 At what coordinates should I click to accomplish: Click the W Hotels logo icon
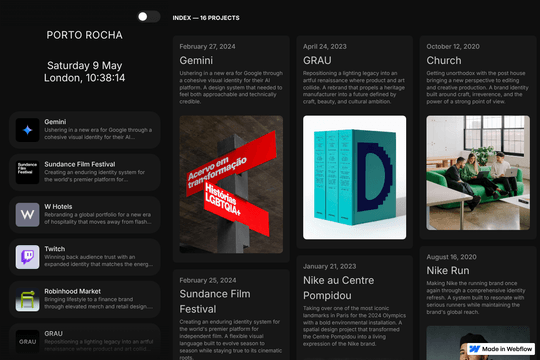(x=28, y=215)
